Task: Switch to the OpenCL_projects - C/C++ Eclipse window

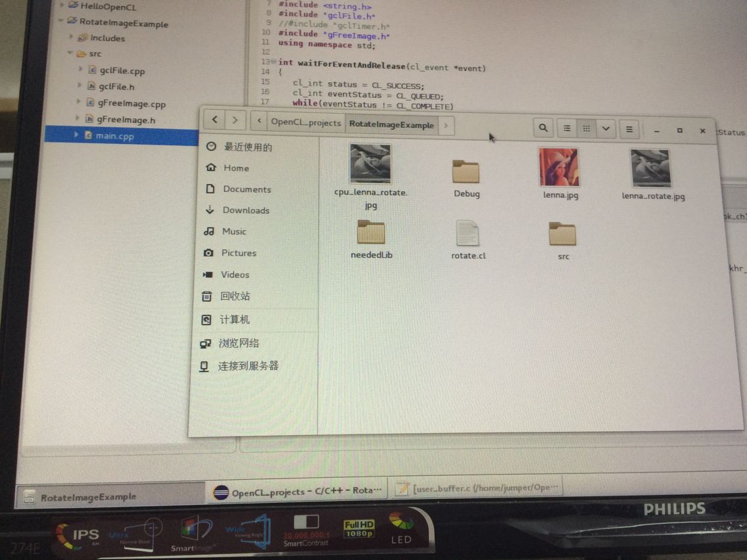Action: click(x=298, y=492)
